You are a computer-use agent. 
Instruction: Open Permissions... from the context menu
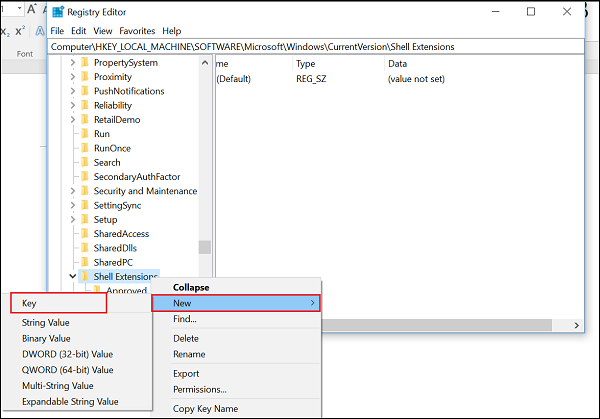(x=236, y=389)
